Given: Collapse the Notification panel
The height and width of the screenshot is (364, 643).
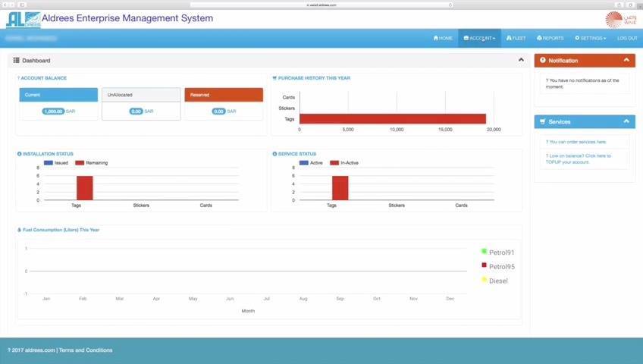Looking at the screenshot, I should [x=626, y=60].
